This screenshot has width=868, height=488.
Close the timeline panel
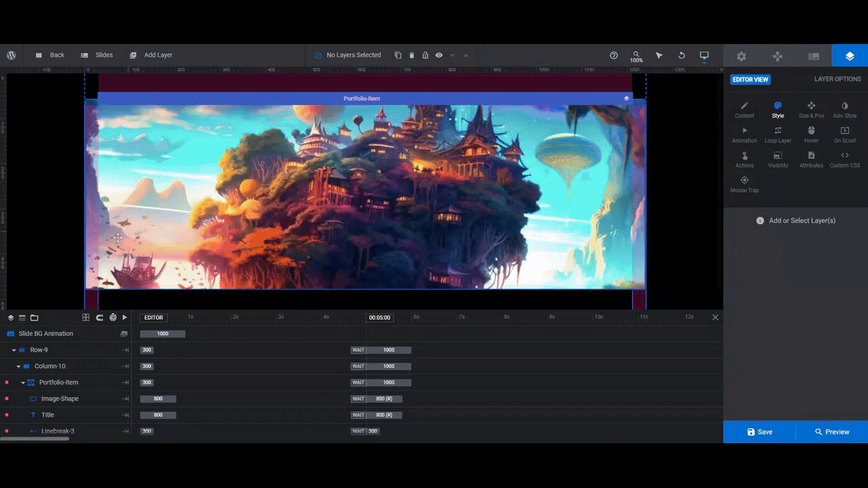point(715,317)
